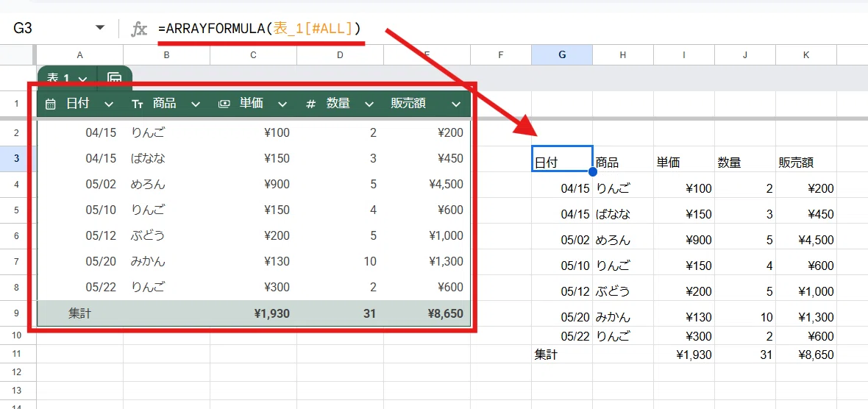Viewport: 868px width, 409px height.
Task: Click total cell D9 showing 31
Action: [340, 313]
